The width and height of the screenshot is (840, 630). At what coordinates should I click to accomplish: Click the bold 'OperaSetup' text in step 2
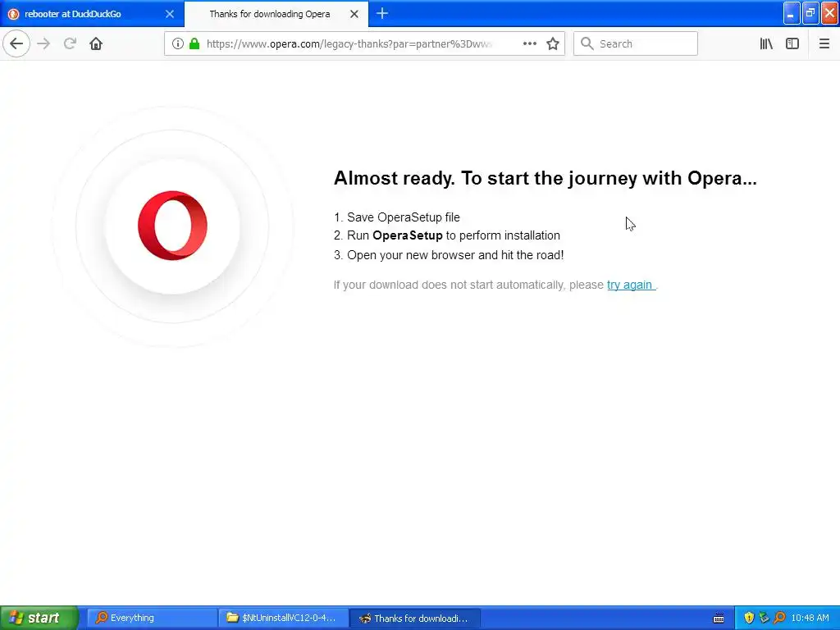[x=408, y=235]
